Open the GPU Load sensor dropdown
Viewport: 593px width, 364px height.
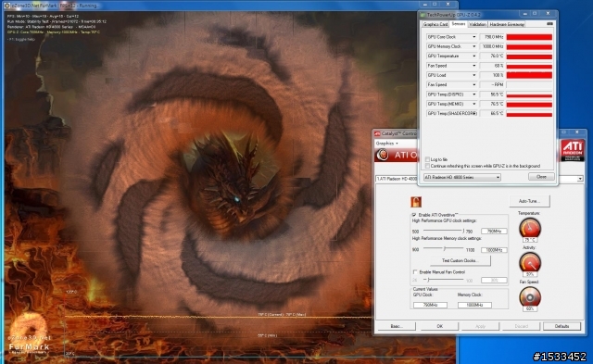(473, 75)
